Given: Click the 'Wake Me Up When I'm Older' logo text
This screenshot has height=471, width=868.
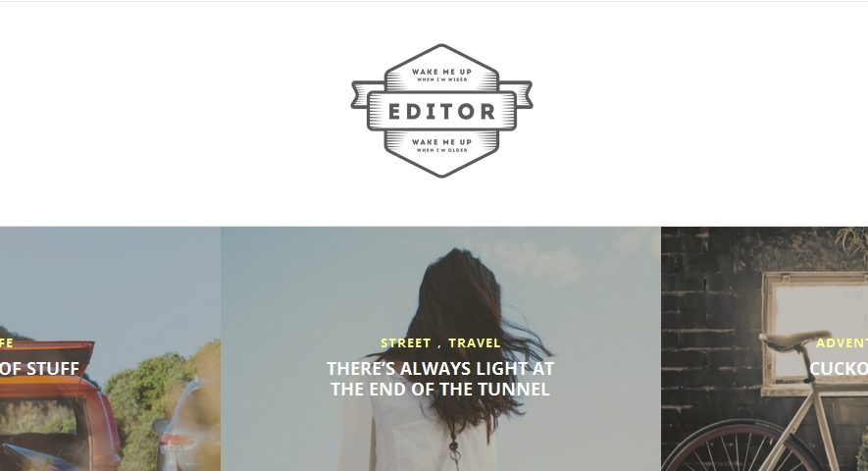Looking at the screenshot, I should [x=441, y=145].
